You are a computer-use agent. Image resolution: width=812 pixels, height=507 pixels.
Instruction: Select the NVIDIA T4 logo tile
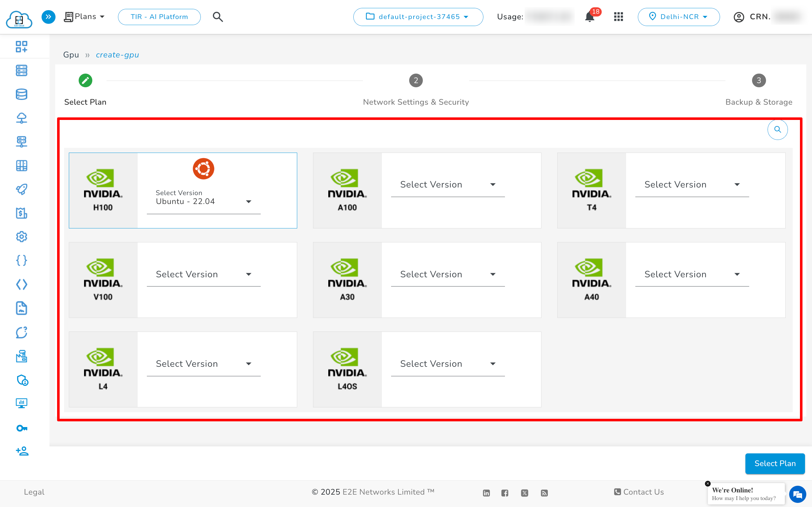592,190
